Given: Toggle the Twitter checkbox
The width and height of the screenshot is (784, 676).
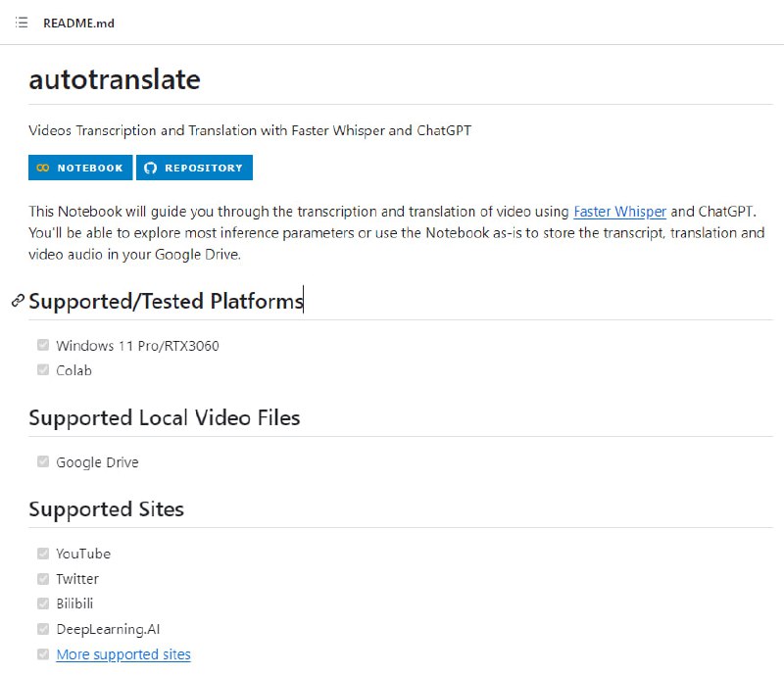Looking at the screenshot, I should [x=42, y=578].
